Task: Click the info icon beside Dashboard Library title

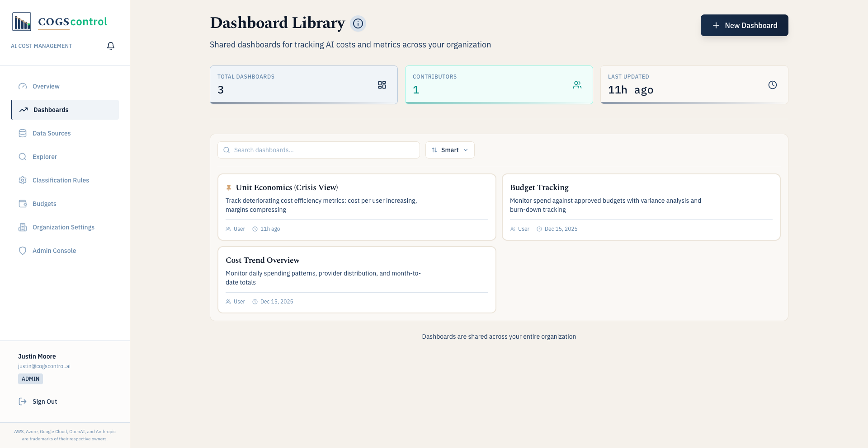Action: (358, 23)
